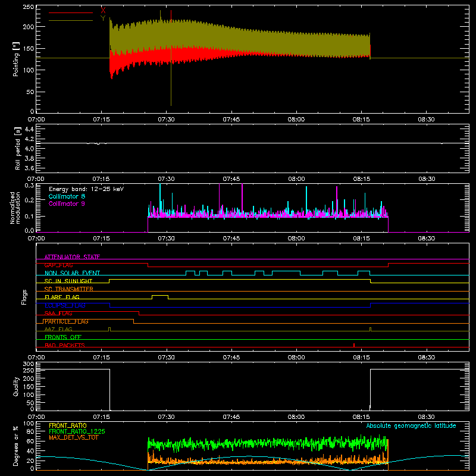476x476 pixels.
Task: Select the FLARE_FLAG label
Action: [62, 297]
